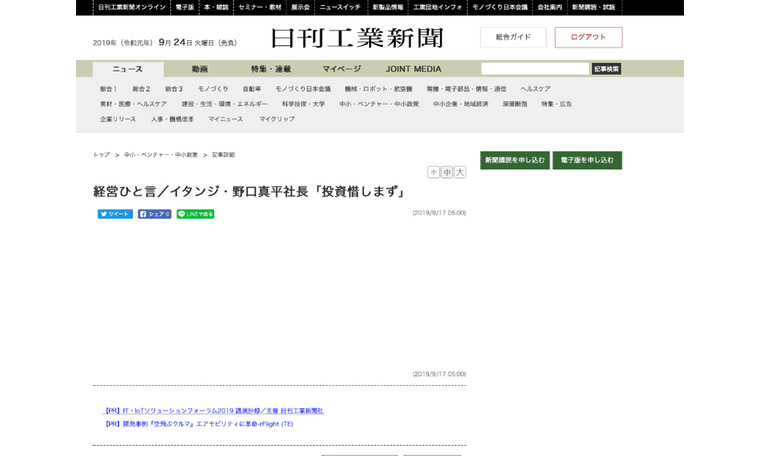This screenshot has width=760, height=456.
Task: Click the article search input field
Action: [534, 69]
